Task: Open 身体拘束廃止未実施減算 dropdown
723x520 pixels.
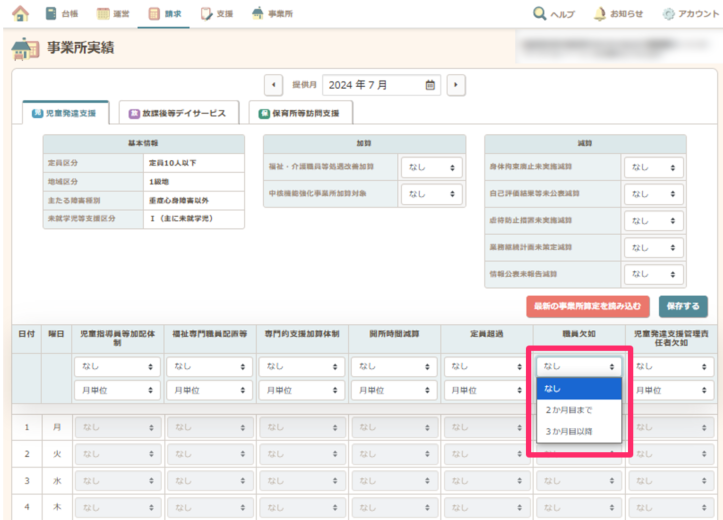Action: point(656,167)
